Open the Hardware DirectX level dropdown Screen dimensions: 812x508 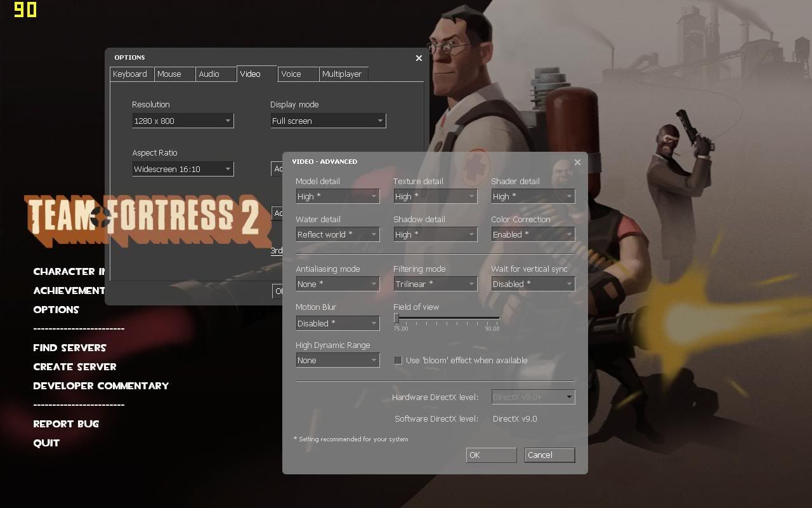533,397
